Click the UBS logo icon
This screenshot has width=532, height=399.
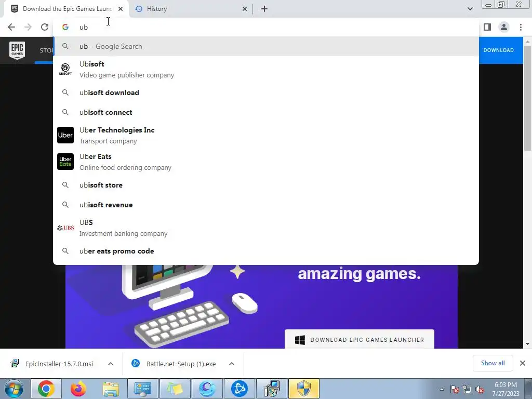coord(65,228)
